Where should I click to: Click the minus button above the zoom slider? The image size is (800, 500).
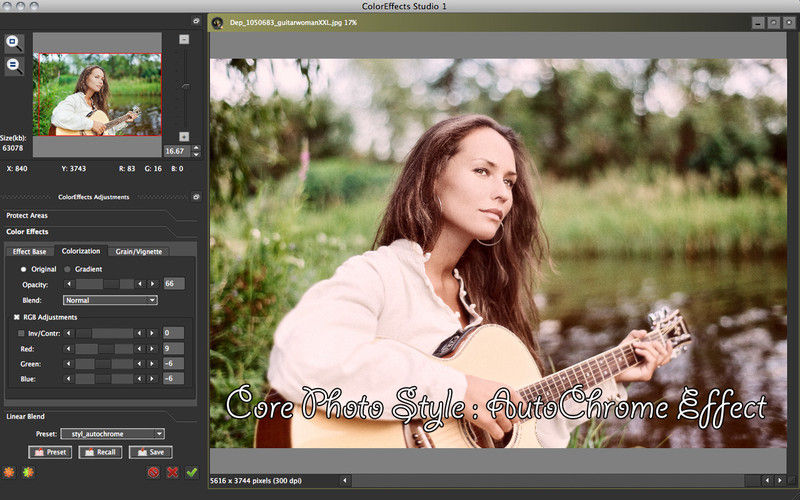pos(184,39)
